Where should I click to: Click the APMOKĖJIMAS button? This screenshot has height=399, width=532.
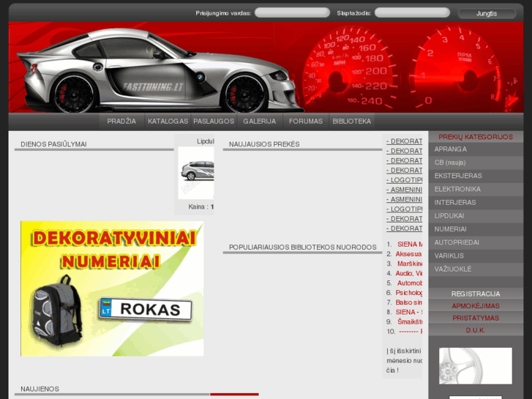(476, 306)
